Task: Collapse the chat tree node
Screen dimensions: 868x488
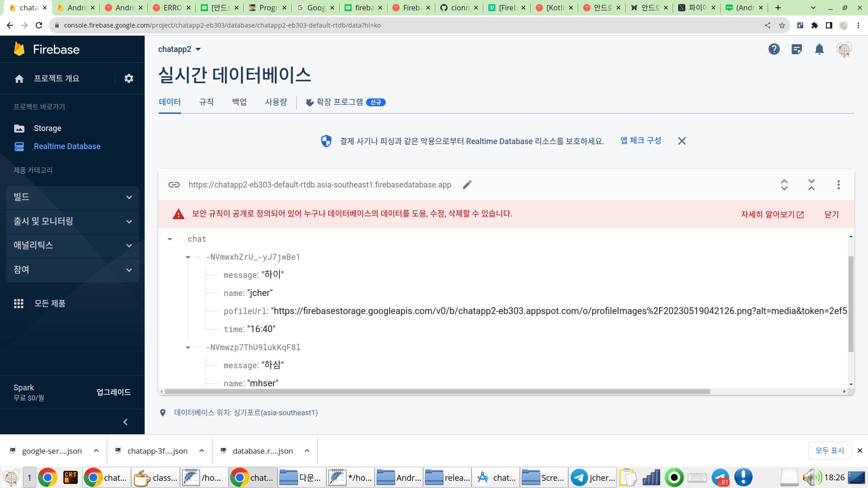Action: [x=170, y=239]
